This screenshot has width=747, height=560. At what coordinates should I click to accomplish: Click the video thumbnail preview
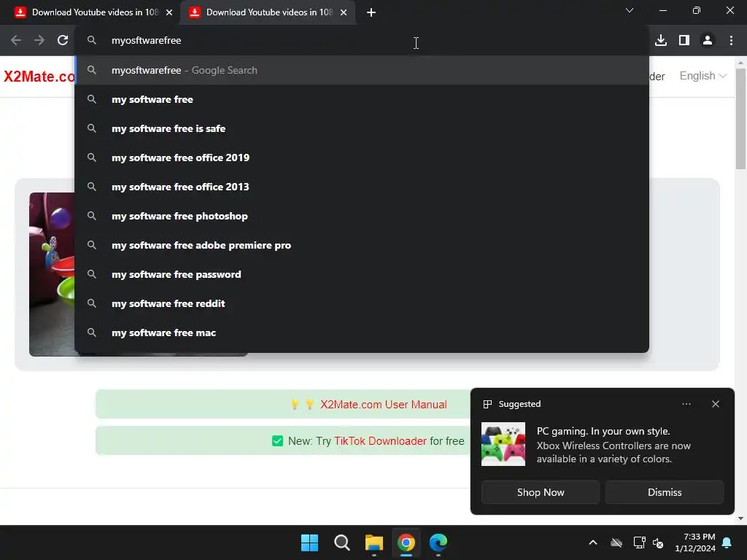pyautogui.click(x=52, y=274)
